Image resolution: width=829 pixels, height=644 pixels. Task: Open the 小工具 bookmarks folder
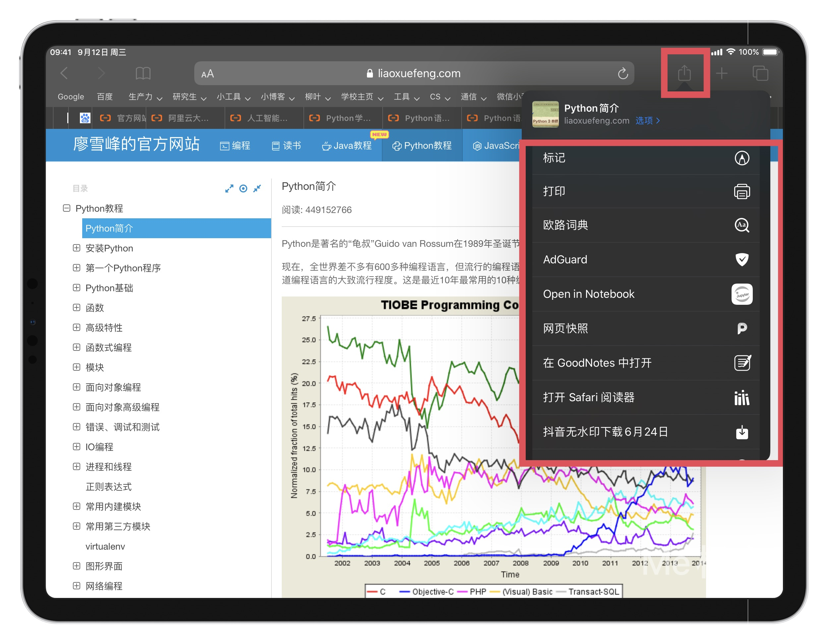[233, 97]
